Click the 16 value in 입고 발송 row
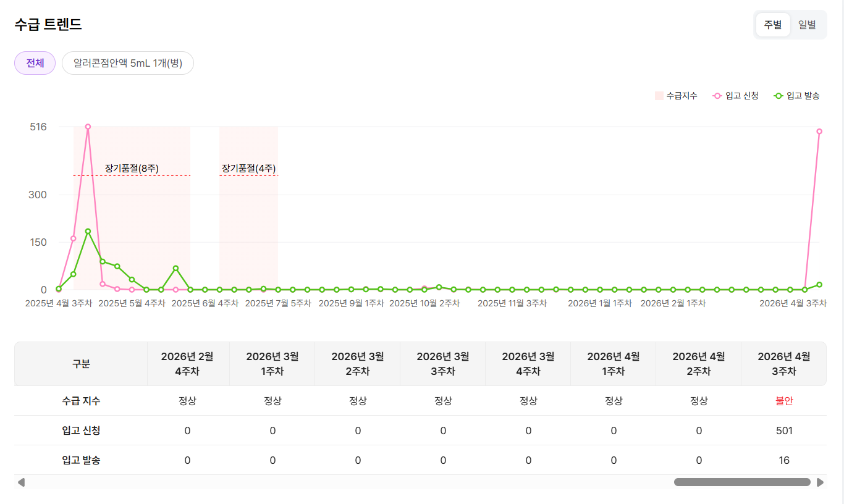 point(783,460)
